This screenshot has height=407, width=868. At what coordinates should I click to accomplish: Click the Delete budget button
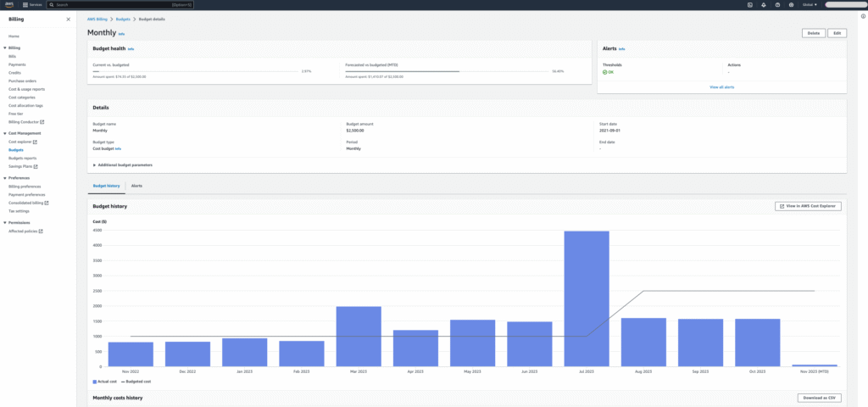click(x=813, y=33)
